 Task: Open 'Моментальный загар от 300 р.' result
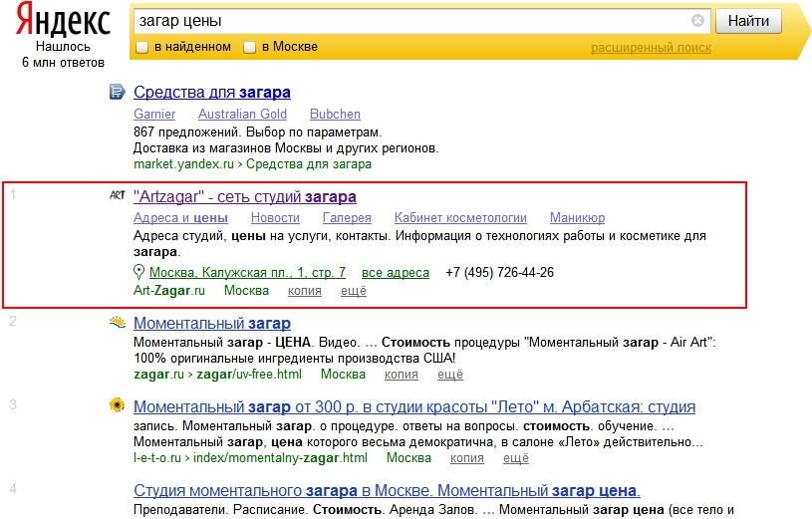pos(414,407)
